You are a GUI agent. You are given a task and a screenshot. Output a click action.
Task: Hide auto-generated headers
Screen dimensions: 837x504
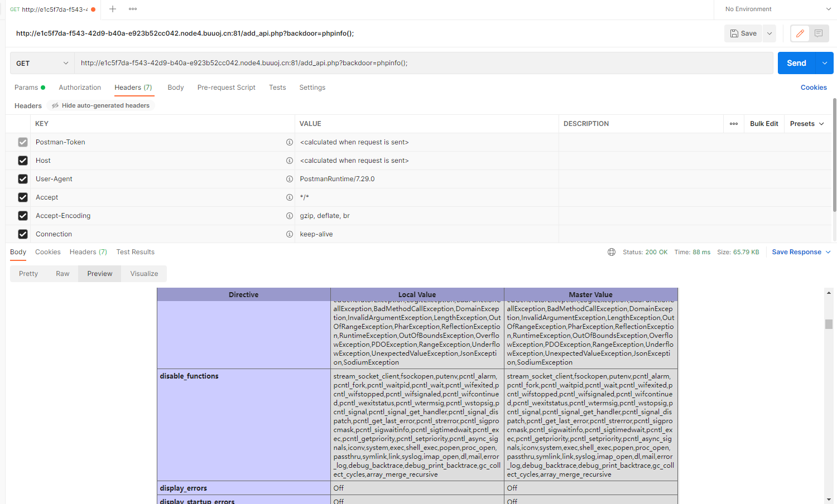[x=100, y=105]
